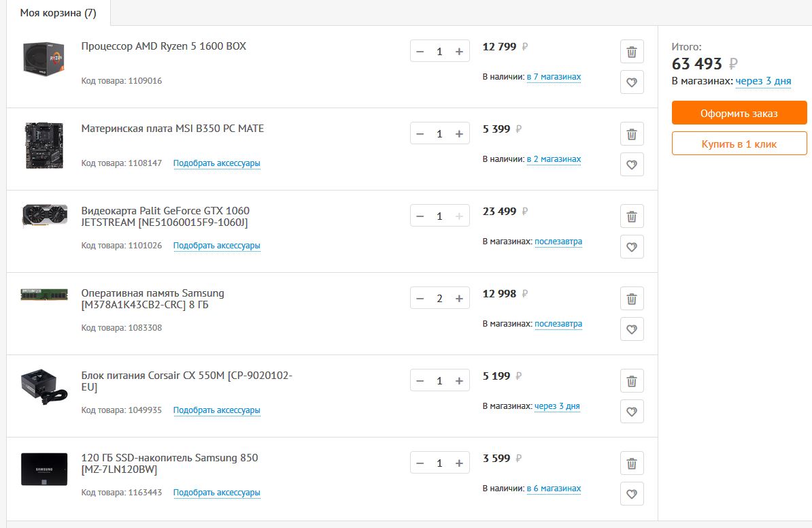Click the 'через 3 дня' link under the total
Image resolution: width=812 pixels, height=528 pixels.
pyautogui.click(x=763, y=81)
